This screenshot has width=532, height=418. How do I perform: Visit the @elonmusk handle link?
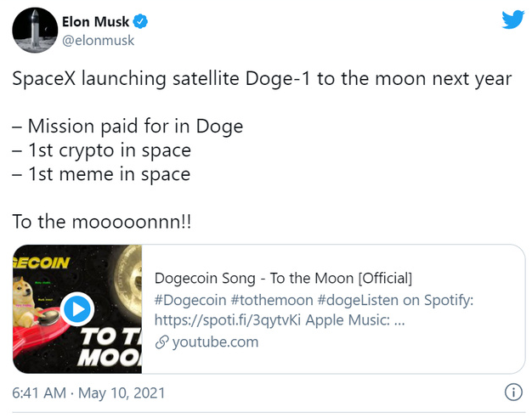(x=98, y=41)
